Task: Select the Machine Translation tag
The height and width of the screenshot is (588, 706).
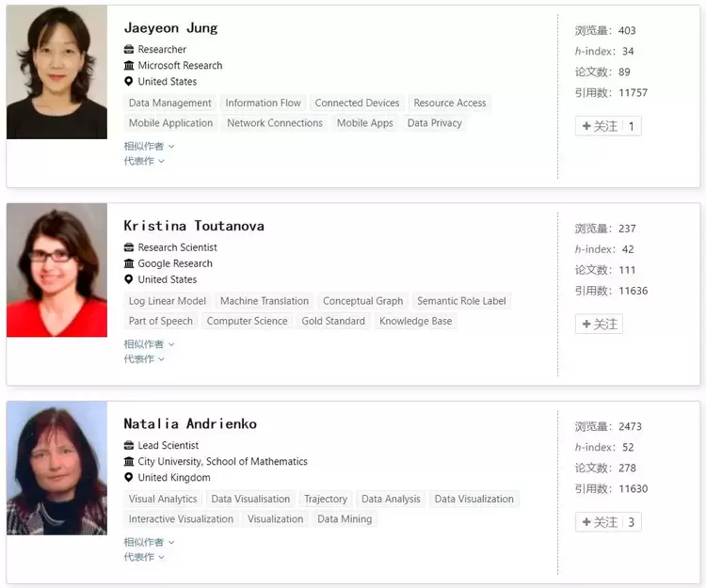Action: [265, 301]
